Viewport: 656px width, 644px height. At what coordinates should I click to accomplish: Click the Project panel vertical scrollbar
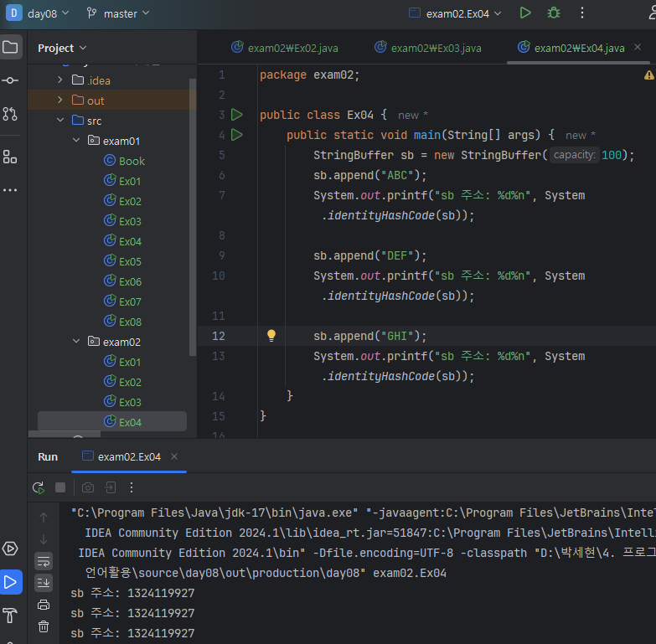click(x=193, y=218)
